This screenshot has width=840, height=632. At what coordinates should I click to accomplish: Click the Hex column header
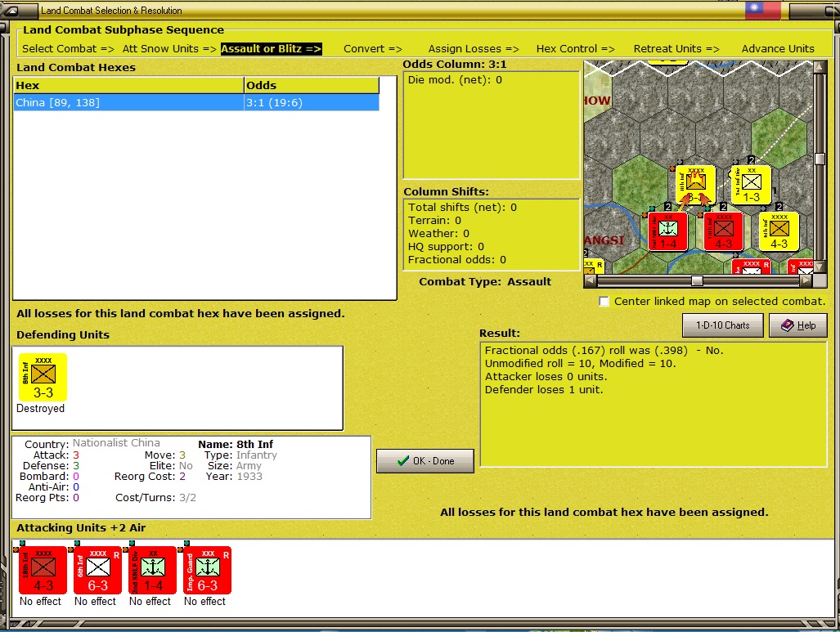coord(128,85)
